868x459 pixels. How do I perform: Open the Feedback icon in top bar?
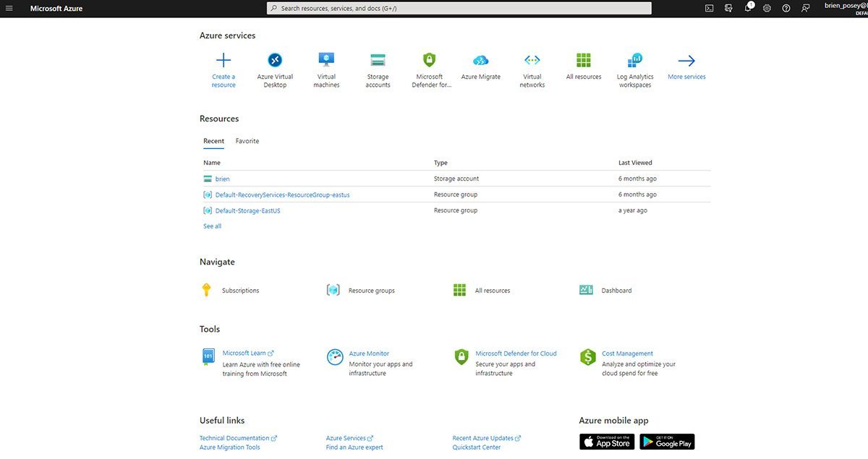(x=806, y=8)
